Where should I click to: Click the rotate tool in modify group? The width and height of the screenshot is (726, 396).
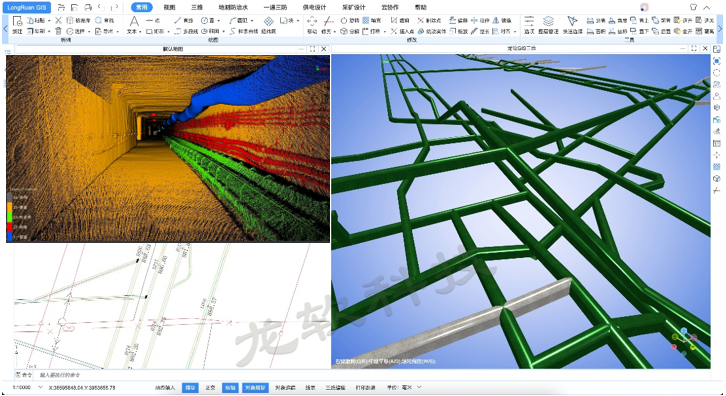pos(350,20)
